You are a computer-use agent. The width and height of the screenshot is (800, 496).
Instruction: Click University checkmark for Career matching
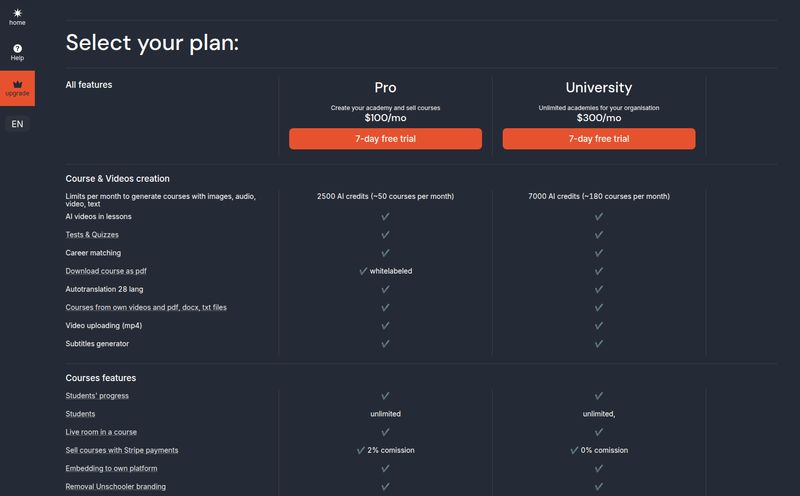(598, 253)
